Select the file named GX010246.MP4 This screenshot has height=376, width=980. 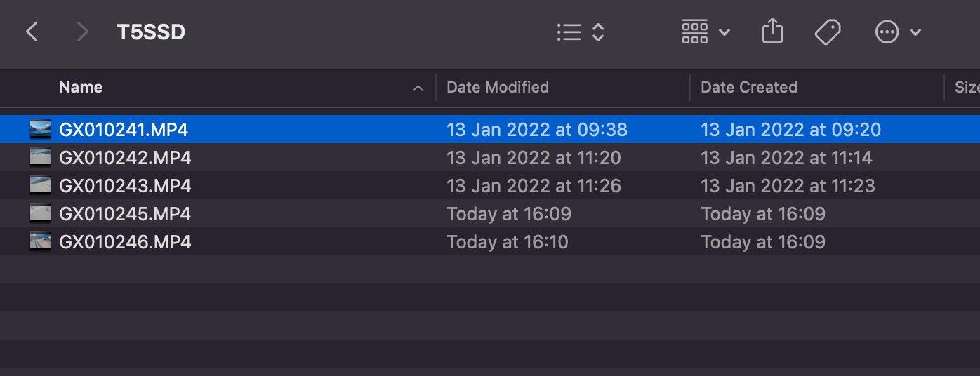pyautogui.click(x=125, y=242)
